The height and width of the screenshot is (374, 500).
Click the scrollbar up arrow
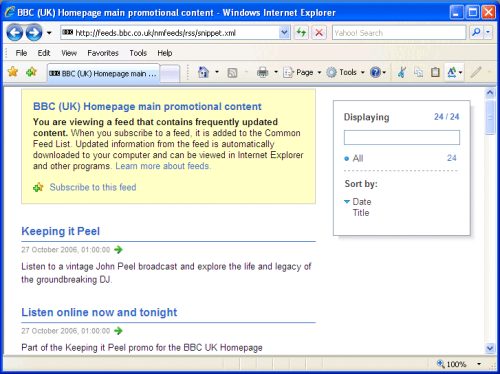490,93
